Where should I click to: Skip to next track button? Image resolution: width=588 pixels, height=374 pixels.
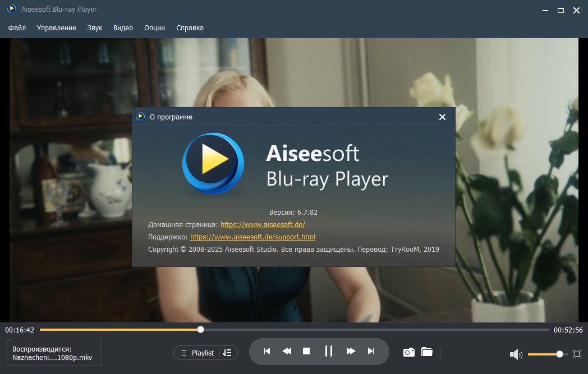370,351
